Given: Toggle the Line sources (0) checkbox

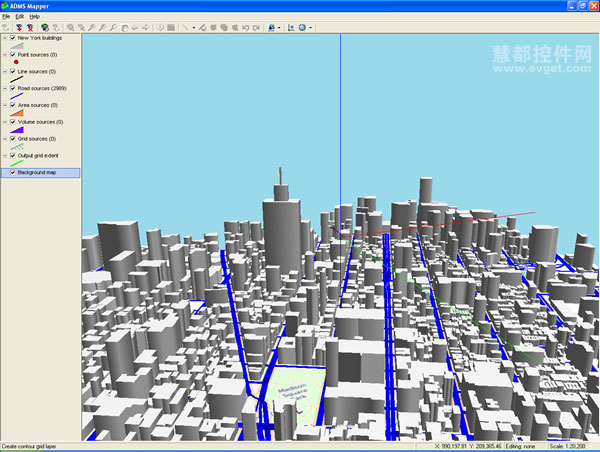Looking at the screenshot, I should 13,72.
